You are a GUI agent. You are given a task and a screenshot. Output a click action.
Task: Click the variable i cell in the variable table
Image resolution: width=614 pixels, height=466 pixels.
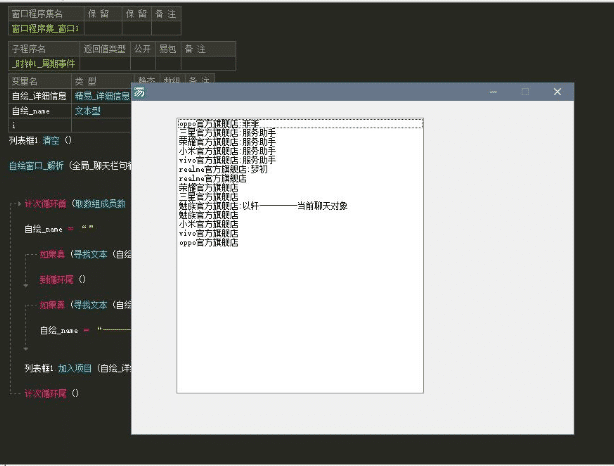[x=40, y=125]
